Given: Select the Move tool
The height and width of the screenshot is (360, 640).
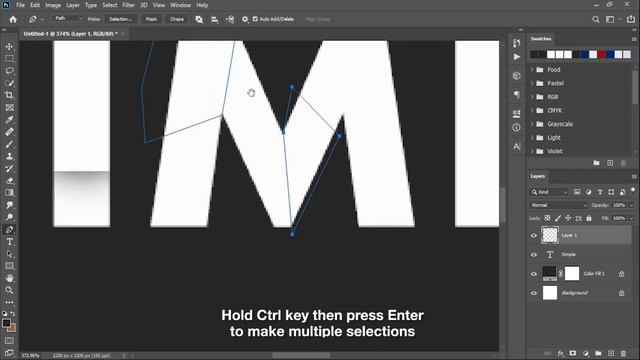Looking at the screenshot, I should [x=9, y=47].
